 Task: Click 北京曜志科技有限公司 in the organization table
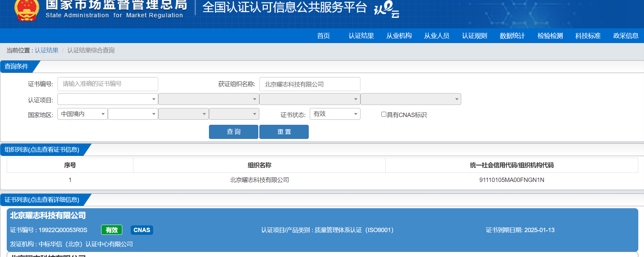coord(259,180)
